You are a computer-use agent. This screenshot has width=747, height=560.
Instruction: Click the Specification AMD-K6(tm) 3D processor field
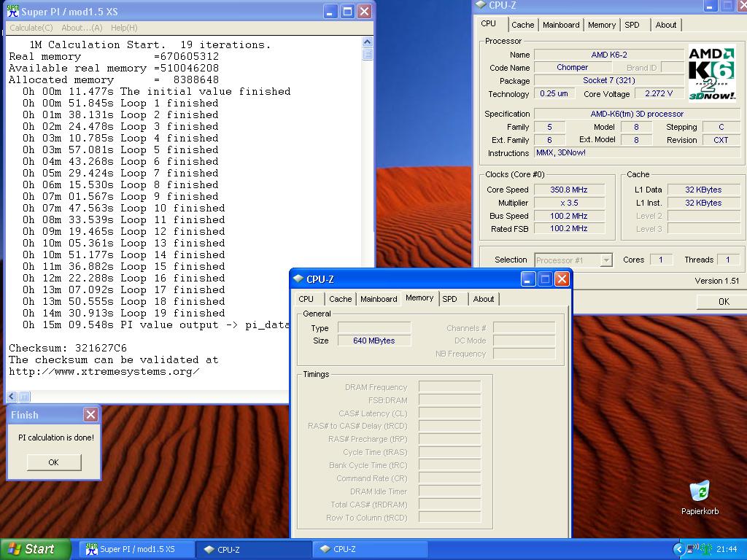(x=638, y=114)
